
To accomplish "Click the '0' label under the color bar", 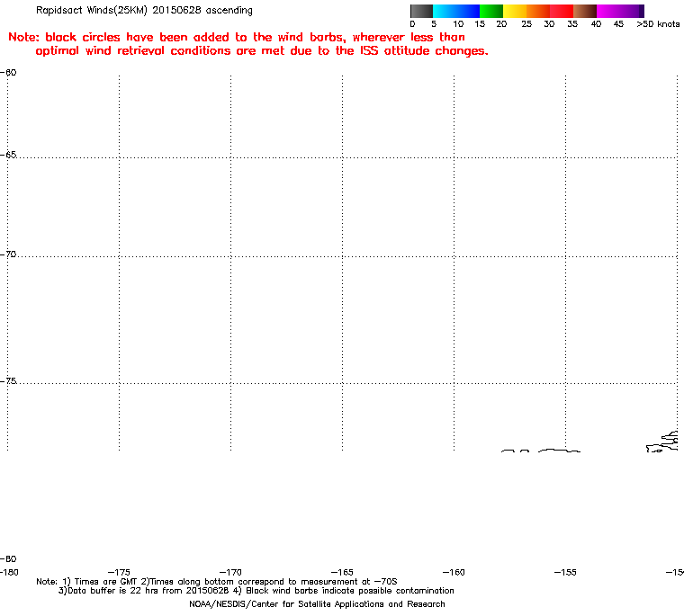I will (x=412, y=24).
